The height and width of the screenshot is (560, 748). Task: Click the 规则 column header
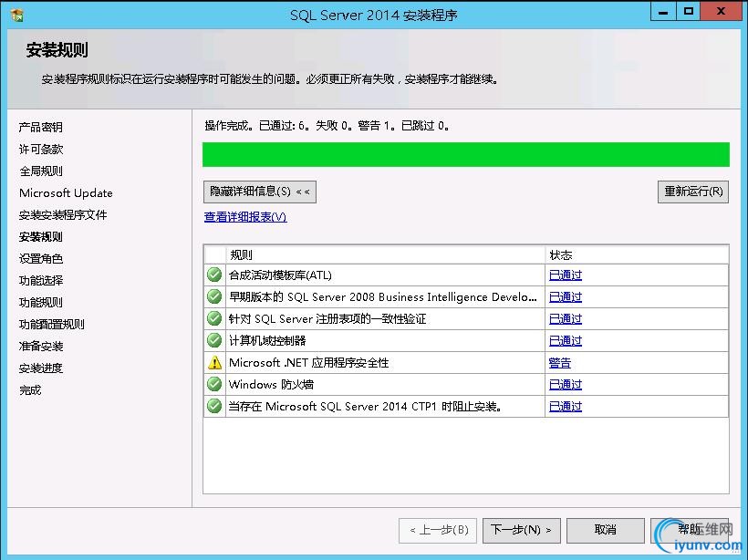click(x=385, y=255)
